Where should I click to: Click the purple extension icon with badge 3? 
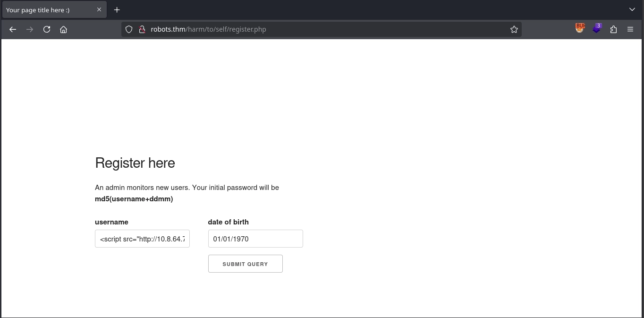[x=597, y=29]
